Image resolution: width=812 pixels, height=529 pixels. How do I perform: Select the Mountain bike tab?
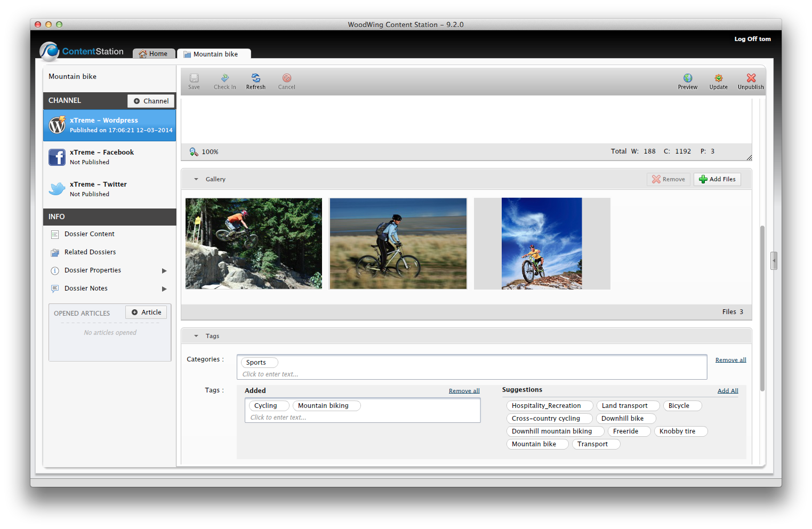(215, 54)
